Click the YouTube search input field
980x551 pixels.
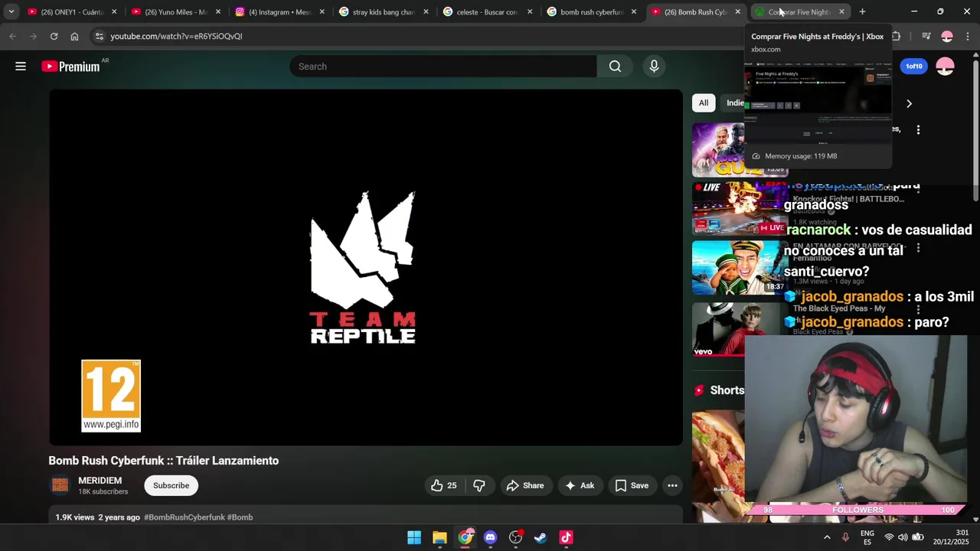[x=443, y=67]
